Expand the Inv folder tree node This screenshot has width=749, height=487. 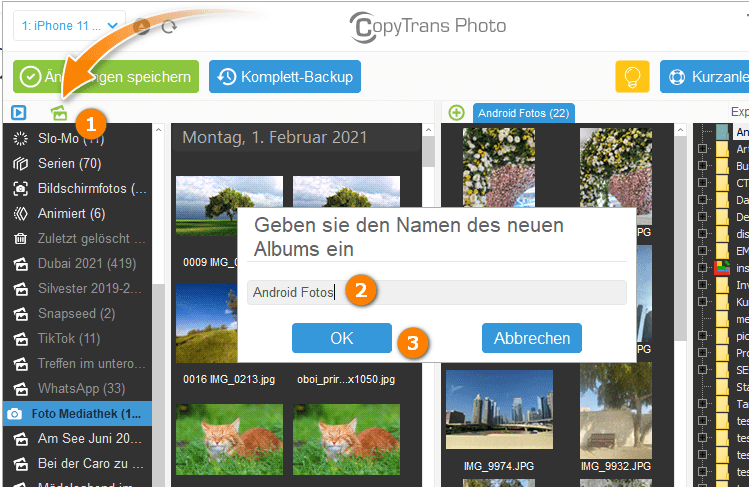coord(702,284)
